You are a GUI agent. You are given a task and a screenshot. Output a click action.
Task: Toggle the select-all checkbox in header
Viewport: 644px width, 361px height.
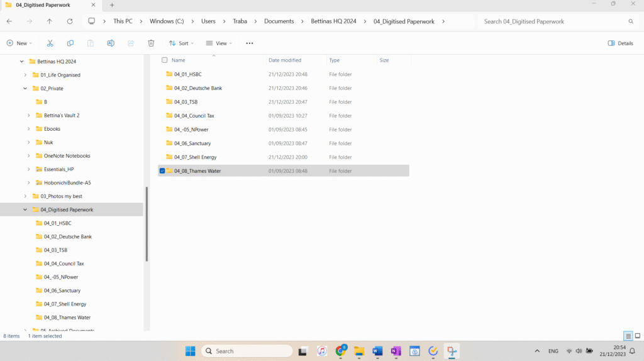pyautogui.click(x=165, y=60)
